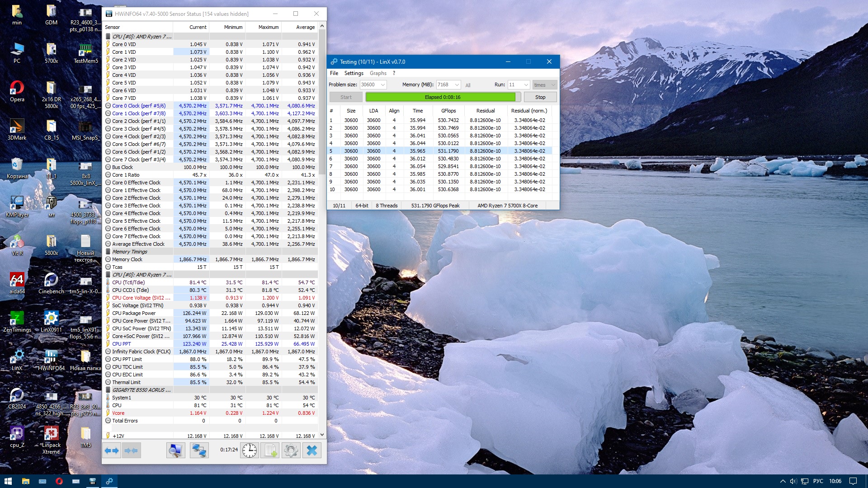Expand the Memory (MiB) combo box
This screenshot has height=488, width=868.
pyautogui.click(x=457, y=85)
